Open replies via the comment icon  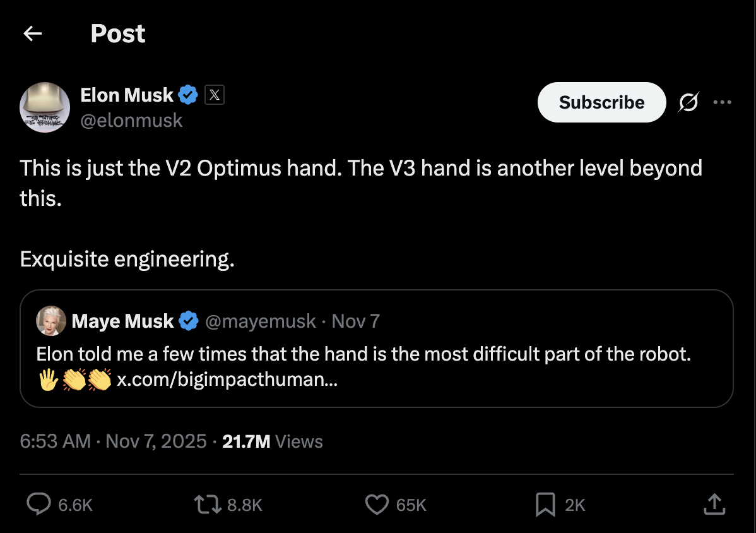click(40, 505)
